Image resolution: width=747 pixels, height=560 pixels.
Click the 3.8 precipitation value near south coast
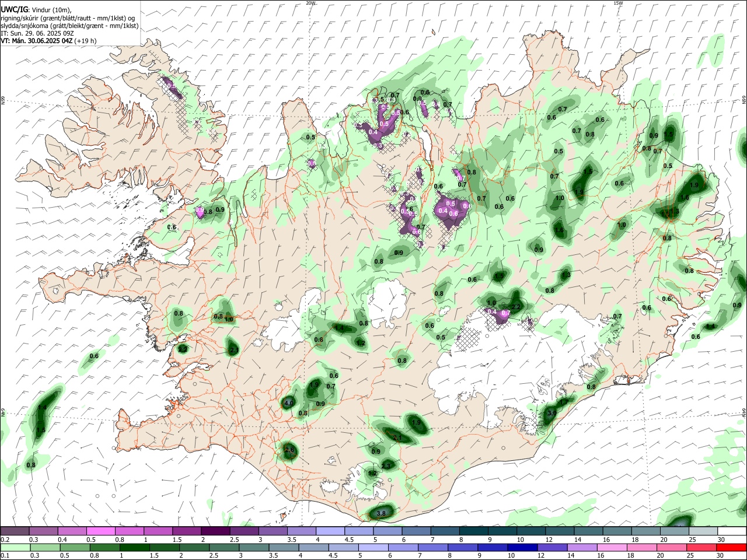click(382, 513)
